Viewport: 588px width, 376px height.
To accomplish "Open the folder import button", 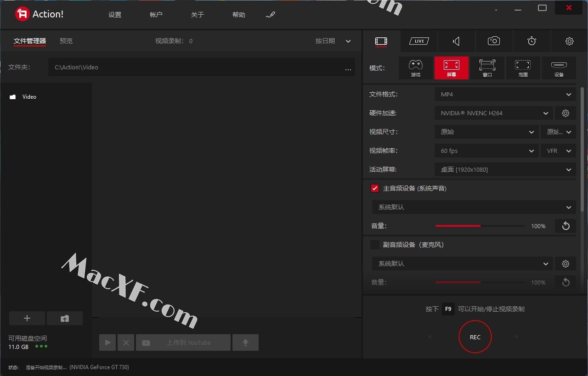I will pos(65,318).
